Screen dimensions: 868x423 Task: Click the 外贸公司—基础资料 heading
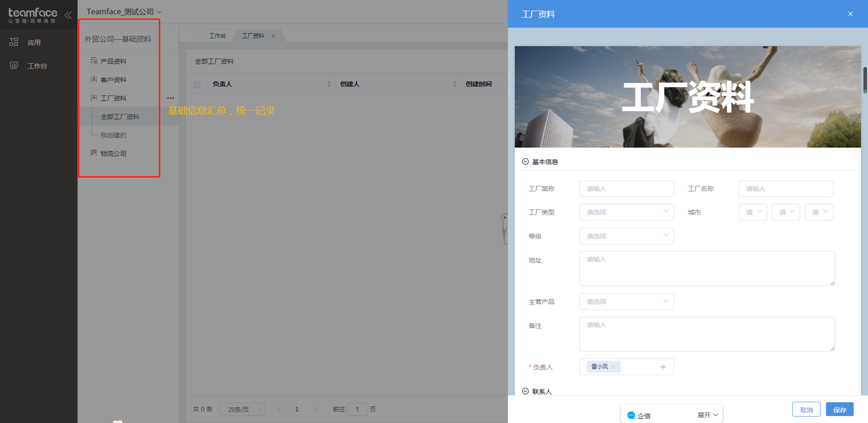coord(118,39)
